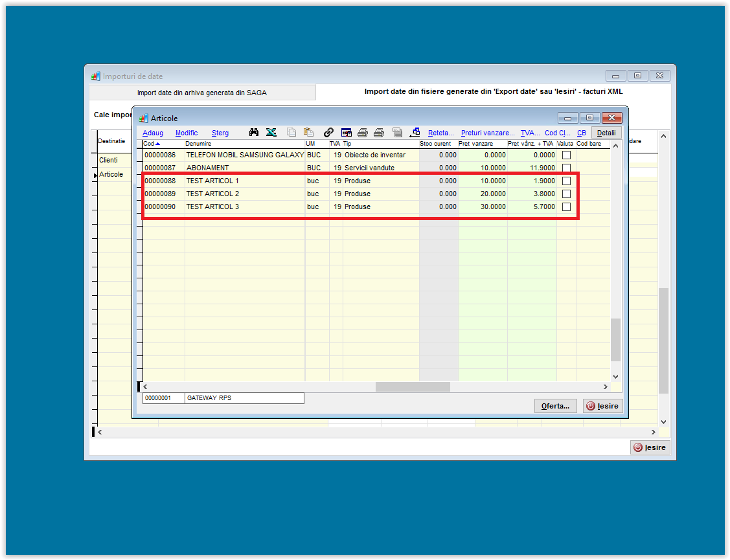Image resolution: width=730 pixels, height=560 pixels.
Task: Click the chain link icon
Action: click(x=328, y=133)
